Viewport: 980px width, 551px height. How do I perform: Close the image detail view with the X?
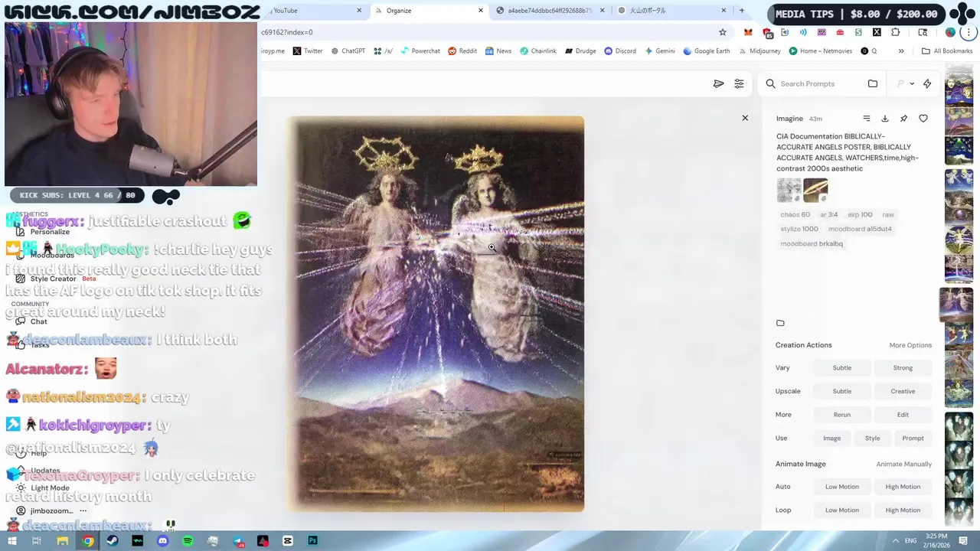pyautogui.click(x=745, y=118)
